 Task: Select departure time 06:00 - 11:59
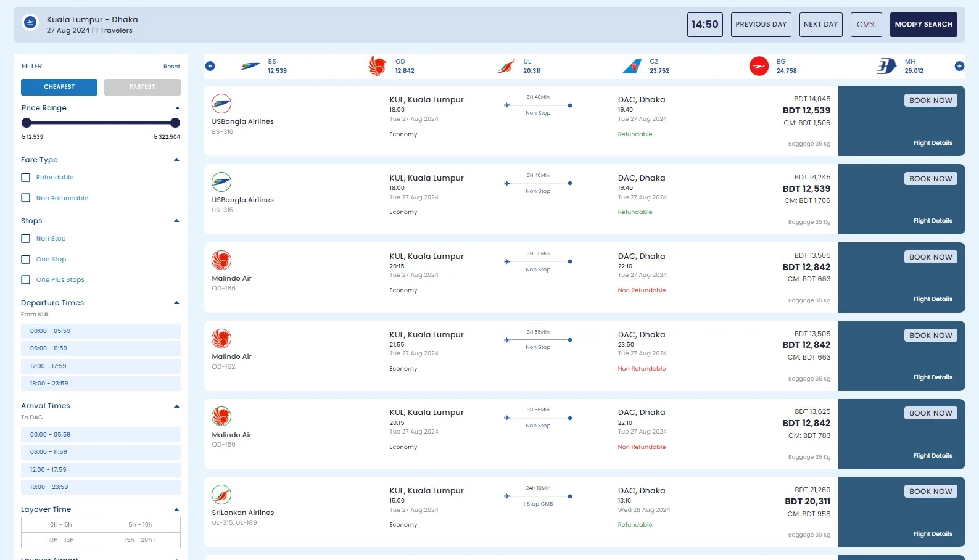point(101,348)
